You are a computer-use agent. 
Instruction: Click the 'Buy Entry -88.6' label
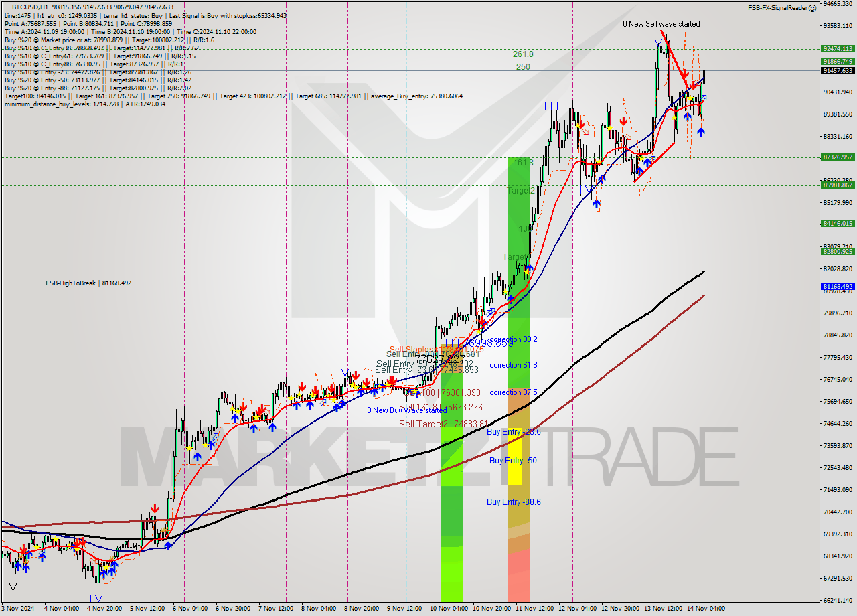(x=514, y=502)
